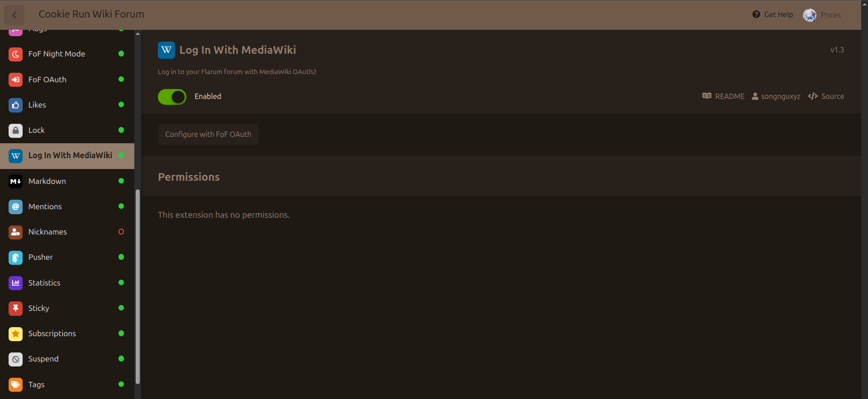Screen dimensions: 868x399
Task: Click the FoF Night Mode moon icon
Action: [x=15, y=54]
